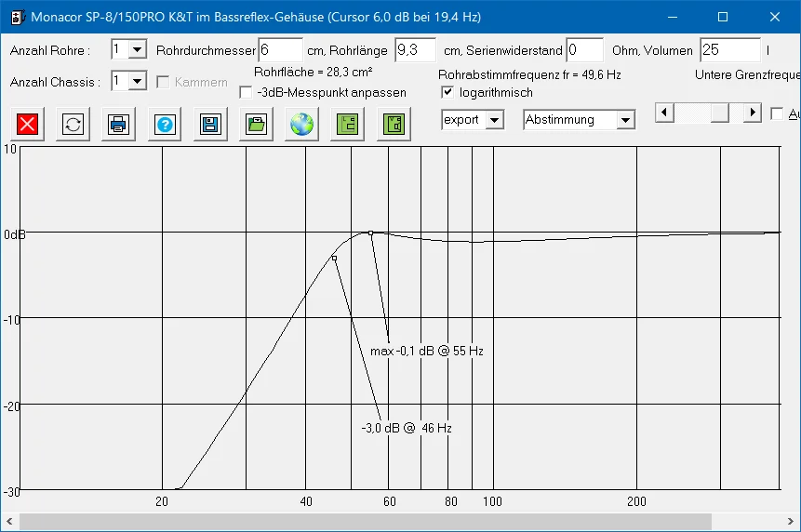This screenshot has width=801, height=532.
Task: Click the printer icon to print
Action: click(x=118, y=124)
